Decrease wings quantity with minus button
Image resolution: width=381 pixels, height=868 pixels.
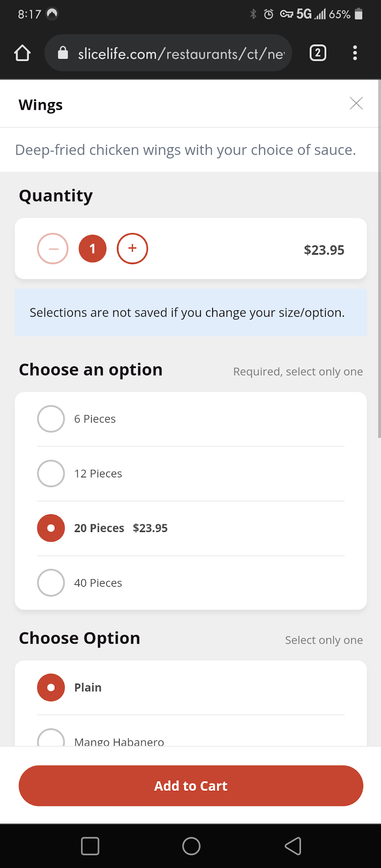tap(53, 249)
